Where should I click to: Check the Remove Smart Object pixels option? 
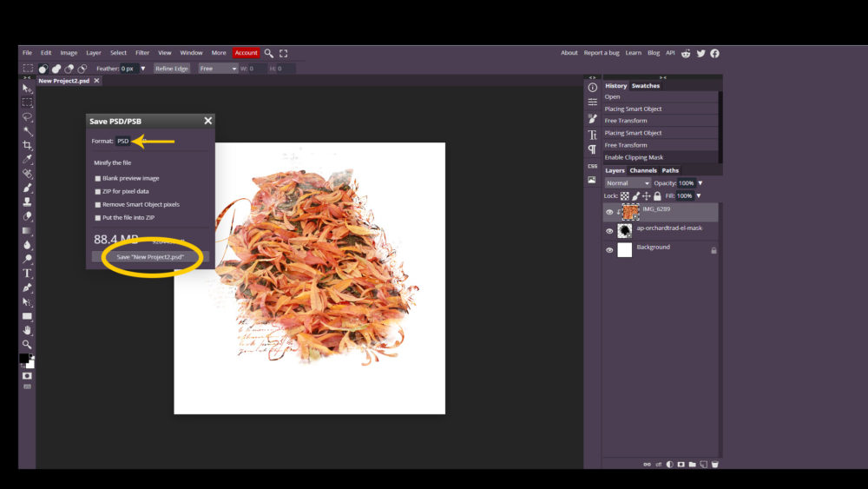[98, 204]
